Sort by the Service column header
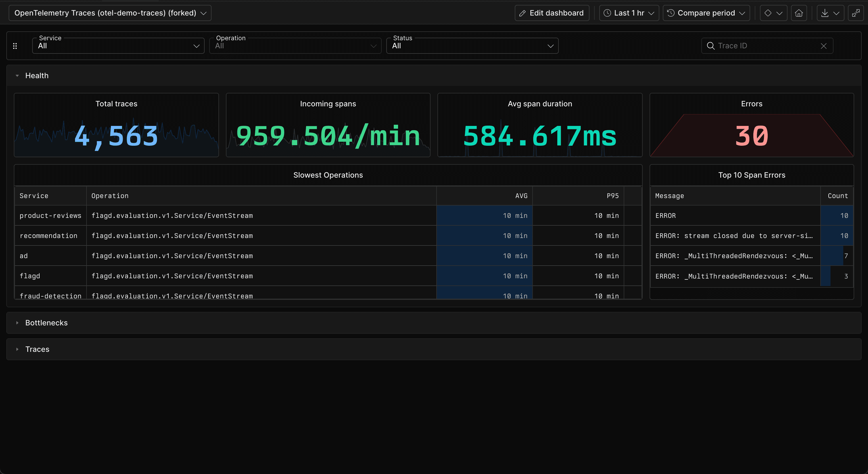Screen dimensions: 868x474 (50, 196)
